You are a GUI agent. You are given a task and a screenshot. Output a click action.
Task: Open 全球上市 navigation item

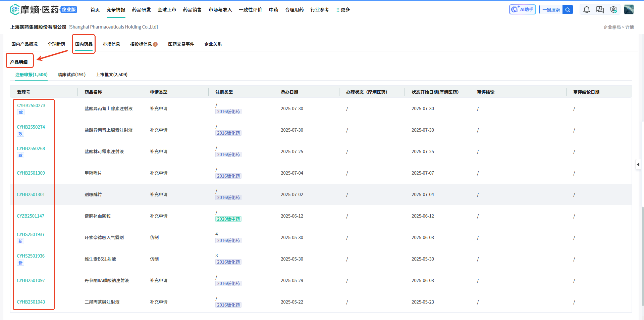point(167,10)
